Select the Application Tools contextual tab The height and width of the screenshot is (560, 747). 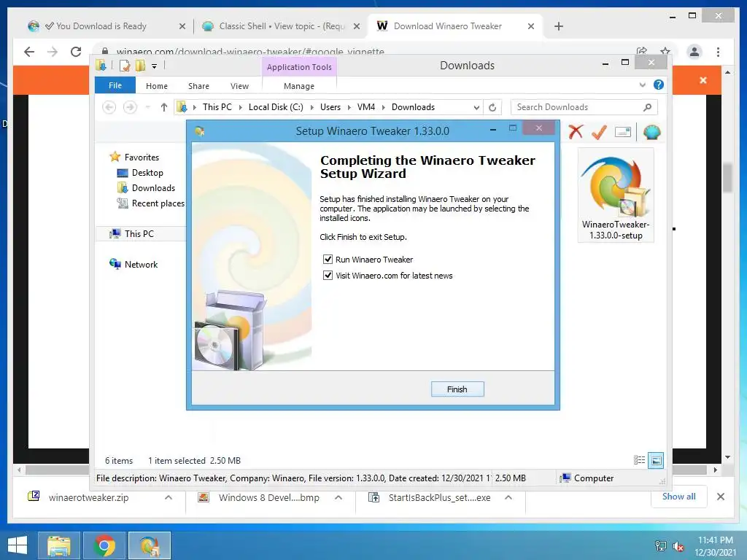click(x=299, y=67)
